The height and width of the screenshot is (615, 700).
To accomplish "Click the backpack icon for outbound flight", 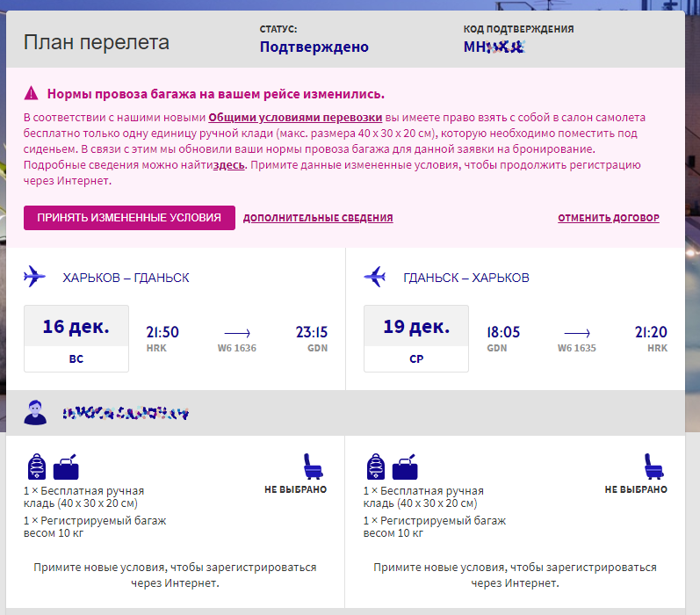I will point(37,467).
